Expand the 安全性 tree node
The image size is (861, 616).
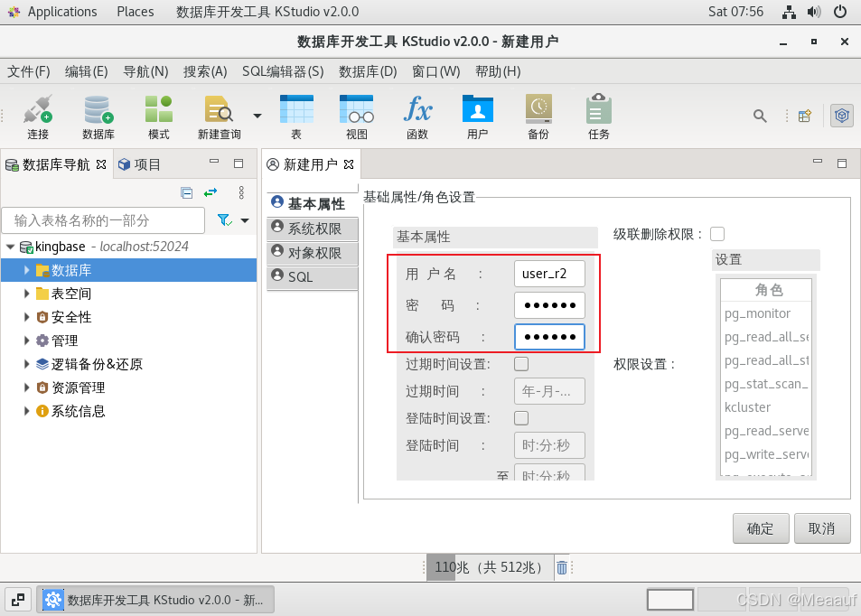(26, 317)
